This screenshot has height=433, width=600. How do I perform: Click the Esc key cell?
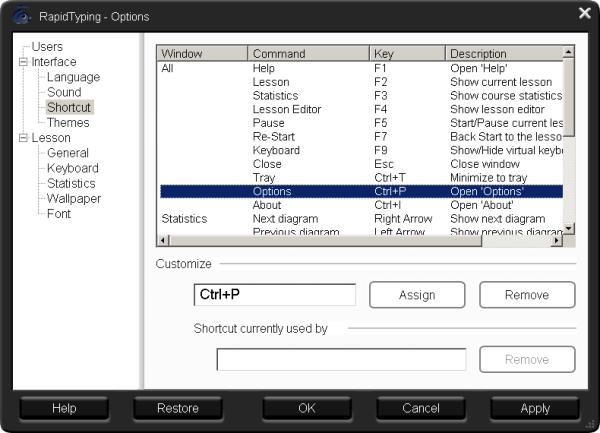384,164
